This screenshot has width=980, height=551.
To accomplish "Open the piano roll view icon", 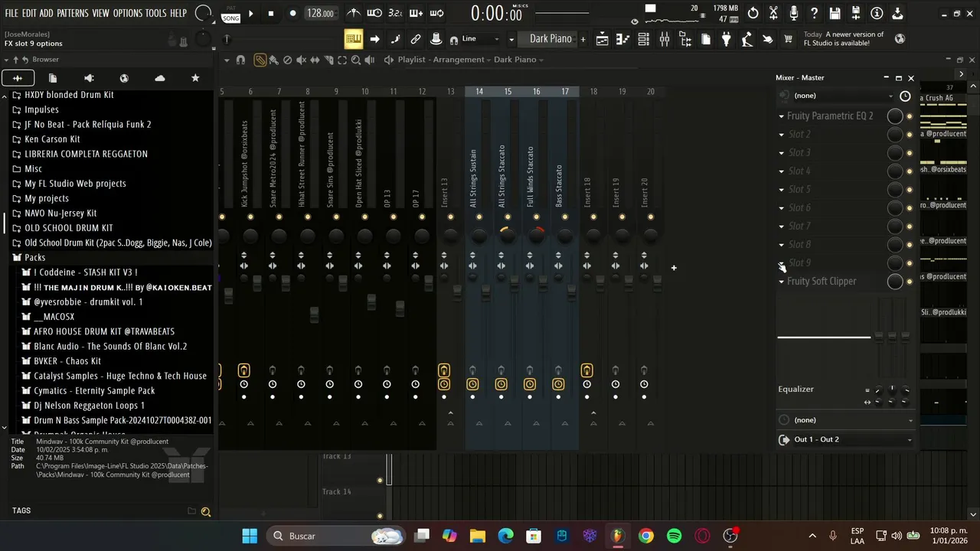I will pyautogui.click(x=623, y=39).
